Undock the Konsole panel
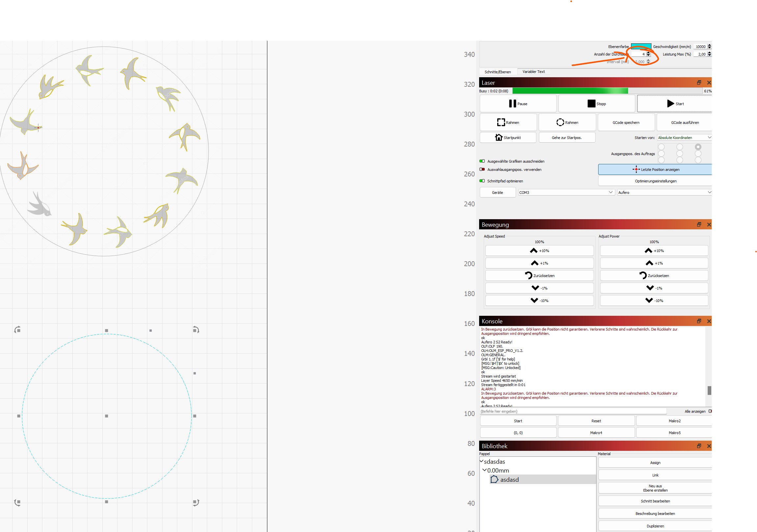The height and width of the screenshot is (532, 757). (699, 321)
